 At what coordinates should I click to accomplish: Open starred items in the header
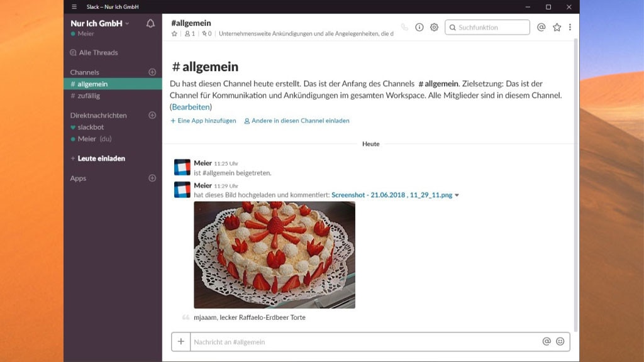coord(557,28)
